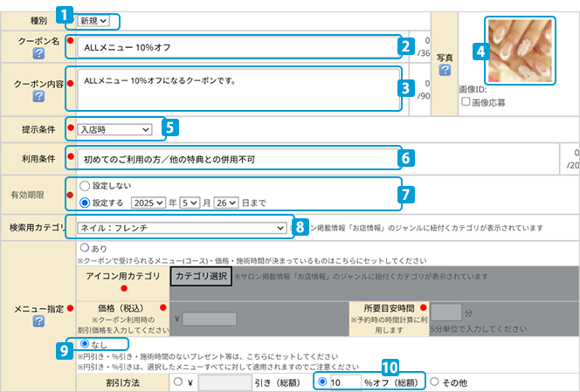Click the nail photo thumbnail
Screen dimensions: 580x392
[x=521, y=49]
